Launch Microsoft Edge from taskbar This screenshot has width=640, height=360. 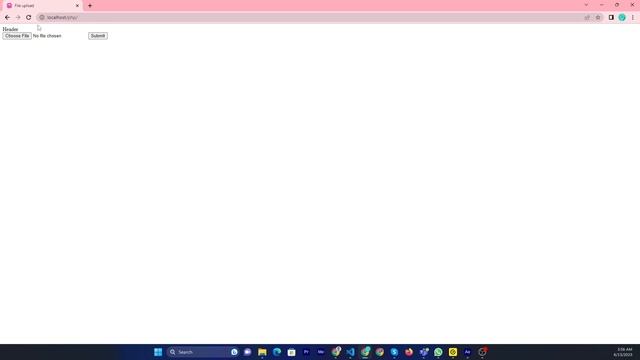click(x=277, y=352)
